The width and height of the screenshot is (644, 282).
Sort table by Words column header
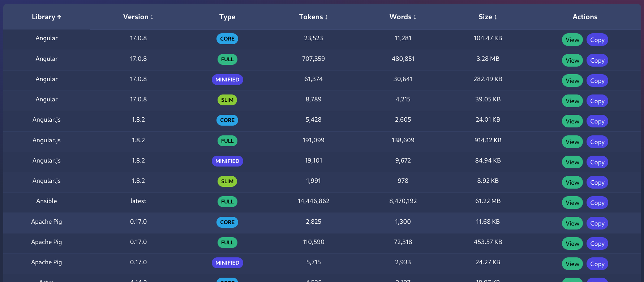point(403,17)
